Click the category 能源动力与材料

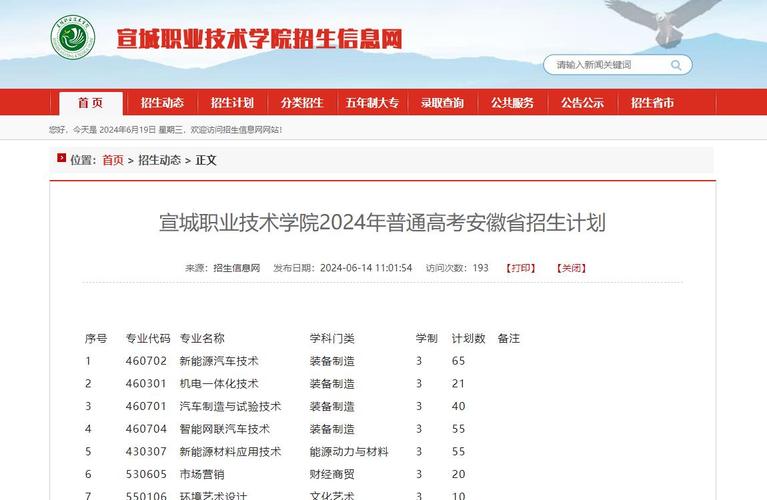349,452
